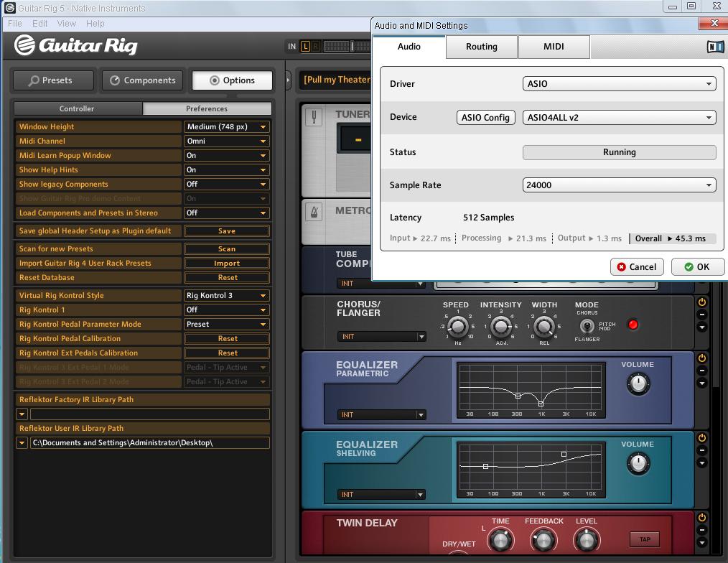Viewport: 728px width, 563px height.
Task: Flip the Chorus/Flanger mode switch
Action: click(587, 325)
